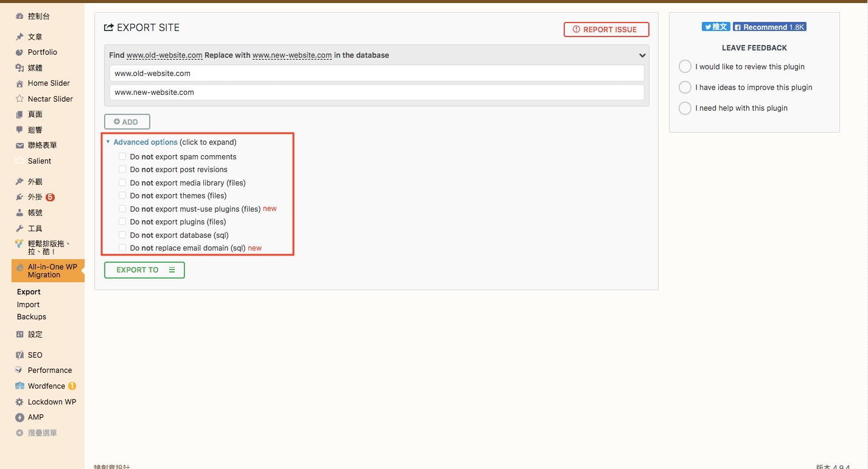Check Do not export media library
This screenshot has height=469, width=868.
122,182
